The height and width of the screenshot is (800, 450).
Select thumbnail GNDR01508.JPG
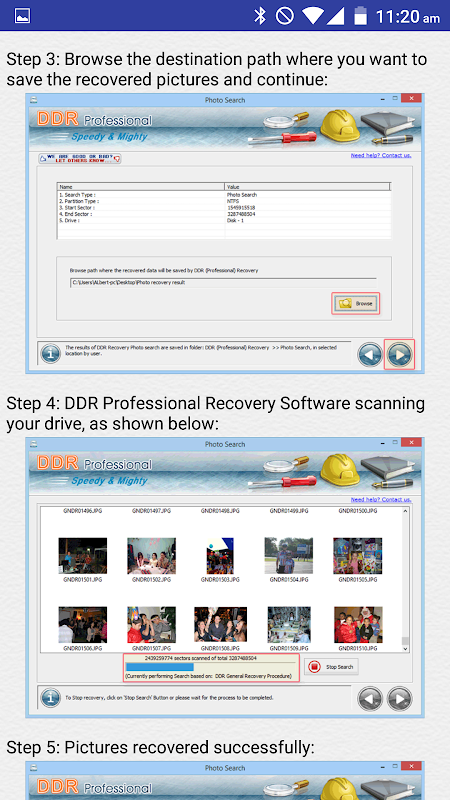click(220, 624)
